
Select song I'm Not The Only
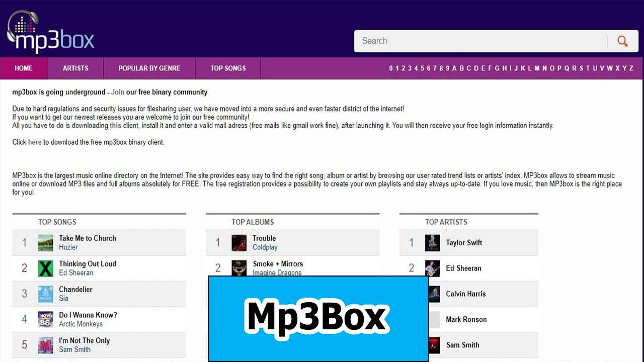pos(84,341)
